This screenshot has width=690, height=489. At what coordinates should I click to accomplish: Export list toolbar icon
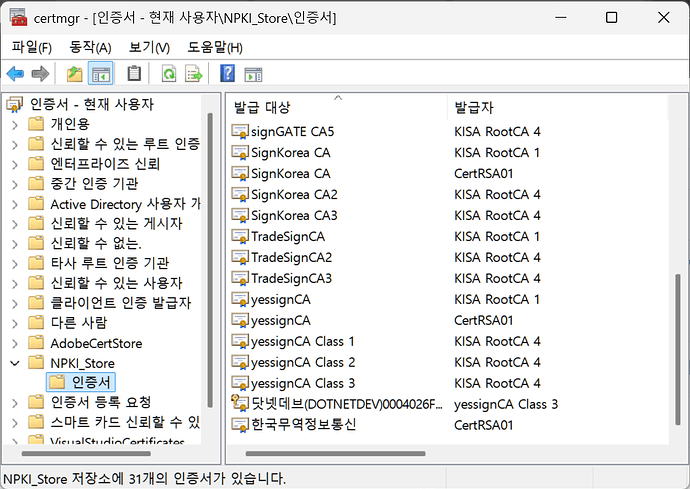pyautogui.click(x=194, y=74)
